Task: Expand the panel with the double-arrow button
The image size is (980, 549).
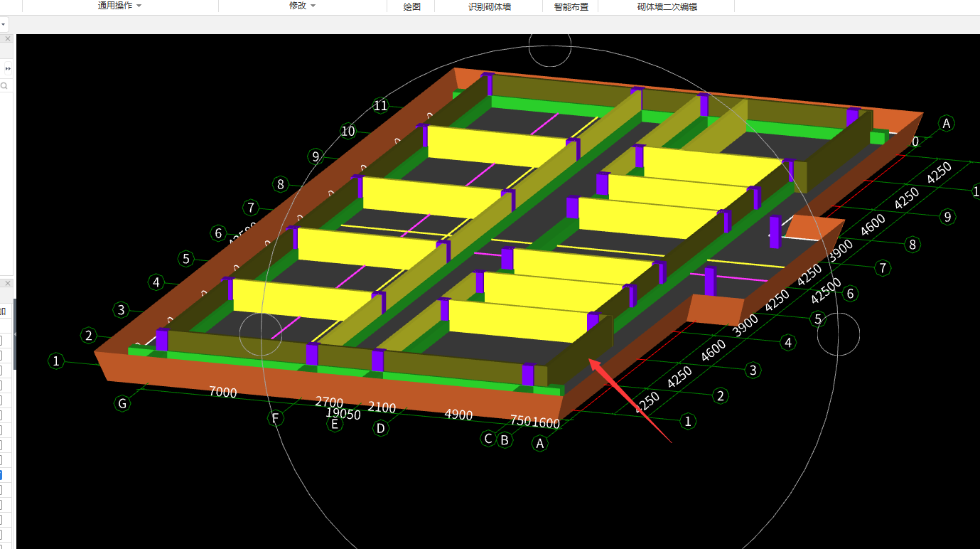Action: coord(8,68)
